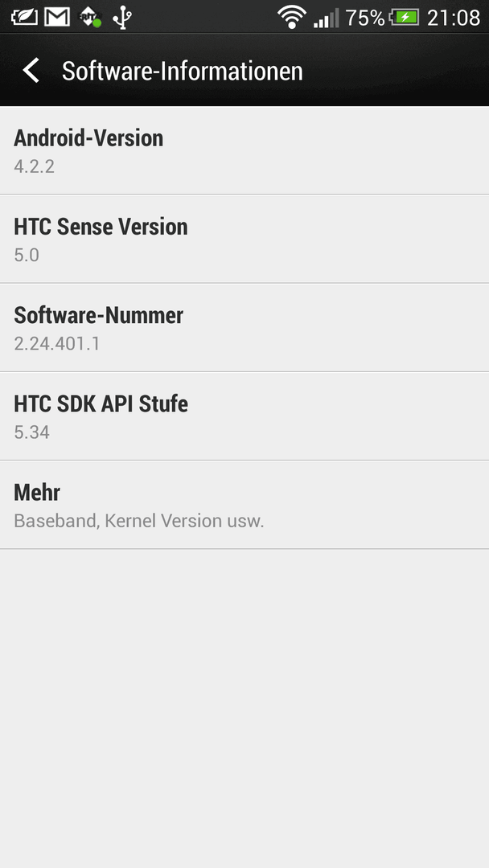
Task: Open the Software-Nummer entry
Action: click(x=244, y=327)
